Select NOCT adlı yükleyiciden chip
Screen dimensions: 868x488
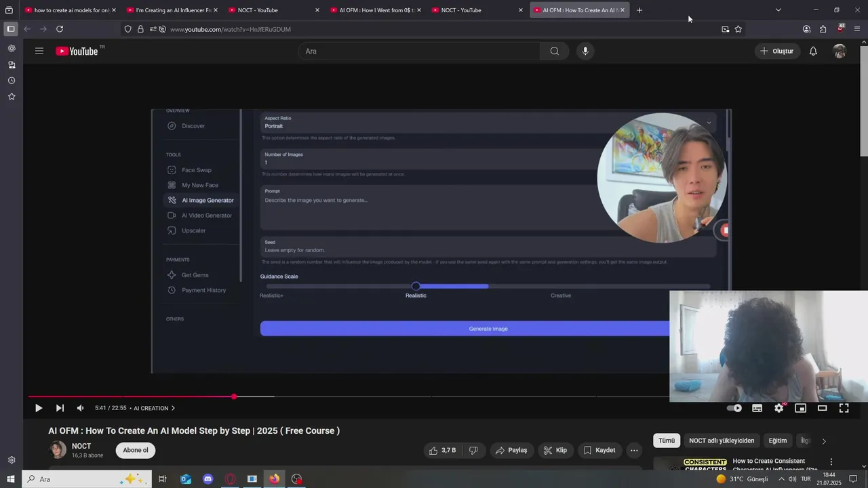coord(722,441)
